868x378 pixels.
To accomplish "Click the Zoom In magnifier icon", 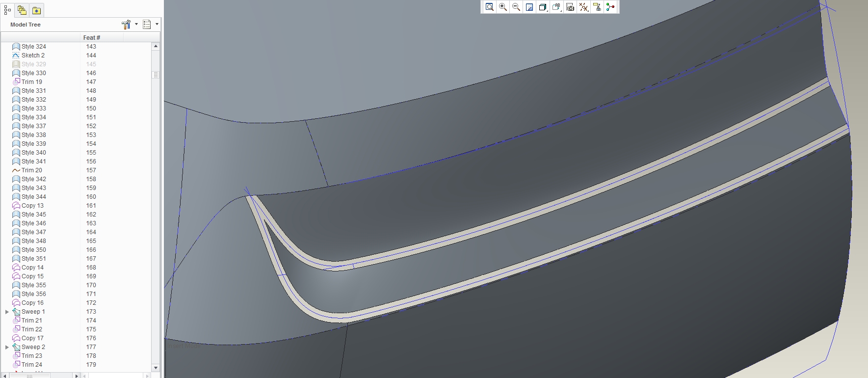I will pyautogui.click(x=503, y=7).
